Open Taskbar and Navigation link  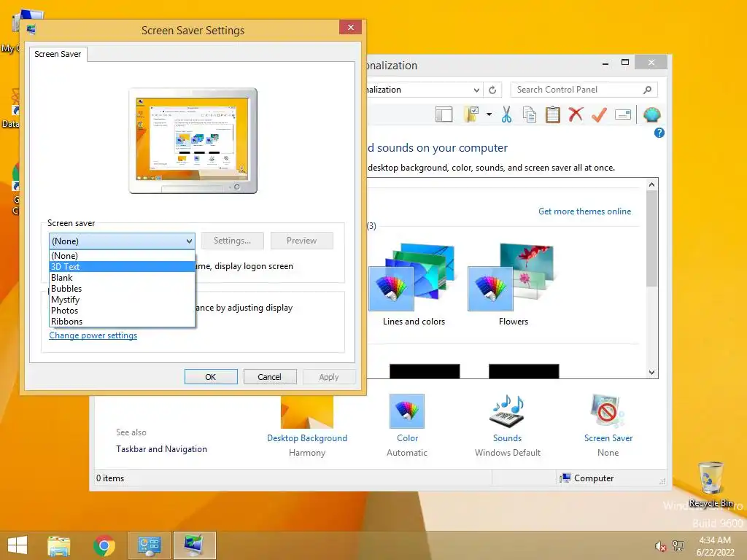161,449
